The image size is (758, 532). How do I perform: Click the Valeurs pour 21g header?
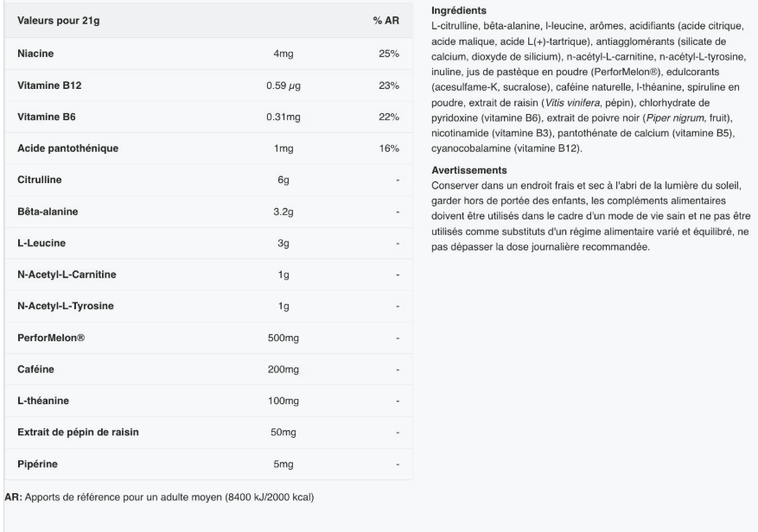tap(58, 19)
